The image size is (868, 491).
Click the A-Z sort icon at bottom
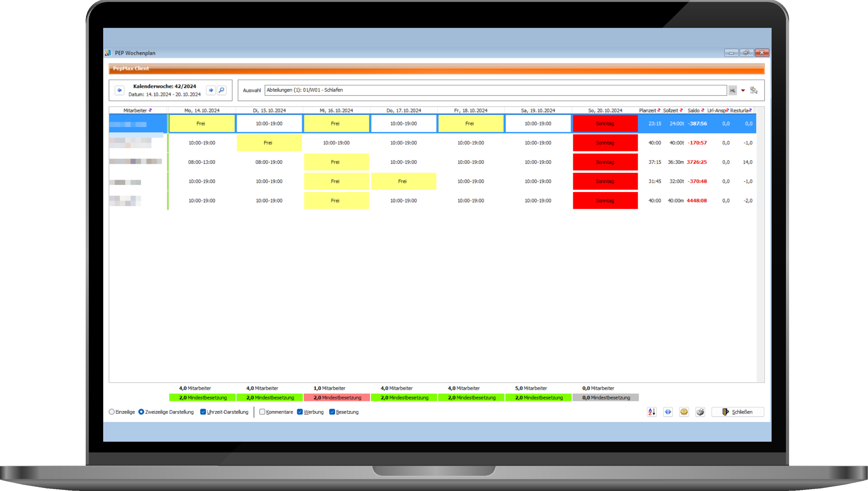tap(652, 412)
